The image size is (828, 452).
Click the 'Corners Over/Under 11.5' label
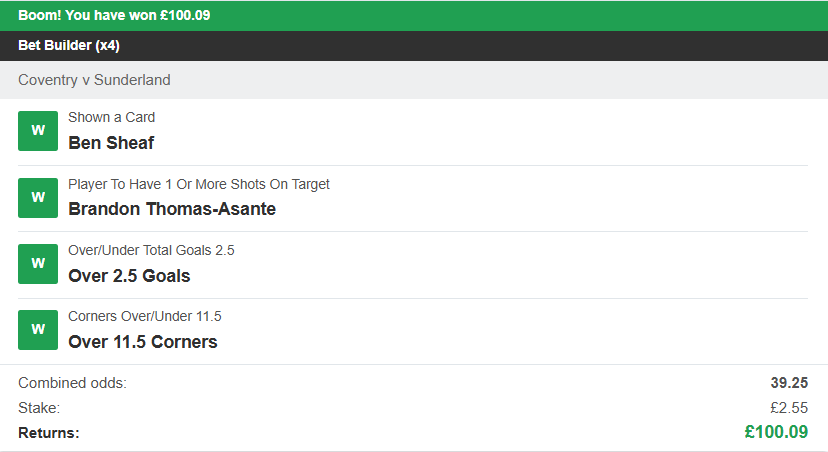click(145, 316)
